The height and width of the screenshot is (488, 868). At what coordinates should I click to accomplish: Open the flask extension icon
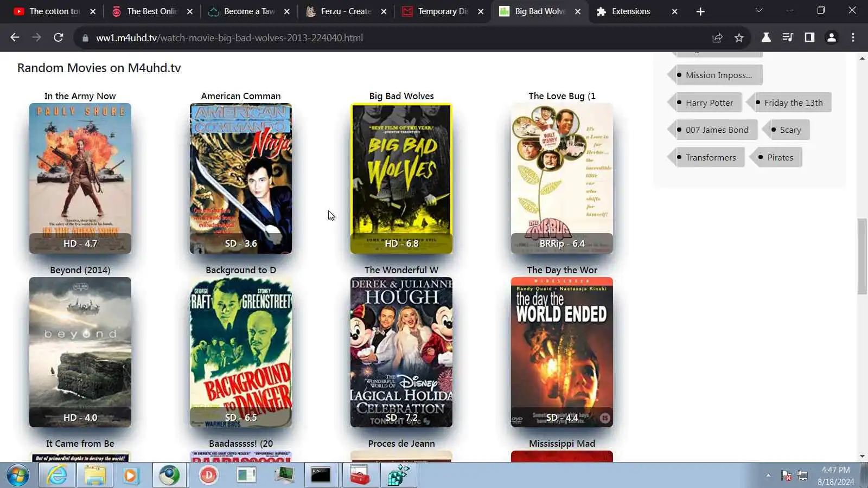(766, 37)
